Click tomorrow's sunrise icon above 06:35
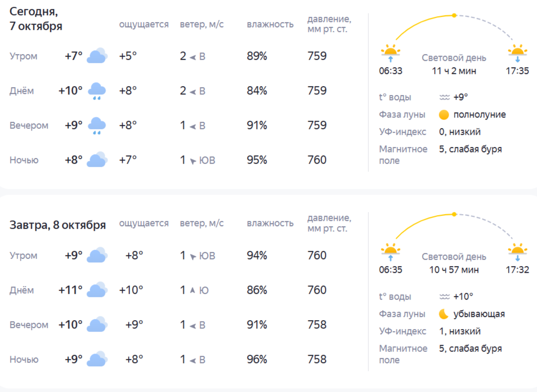 tap(390, 251)
